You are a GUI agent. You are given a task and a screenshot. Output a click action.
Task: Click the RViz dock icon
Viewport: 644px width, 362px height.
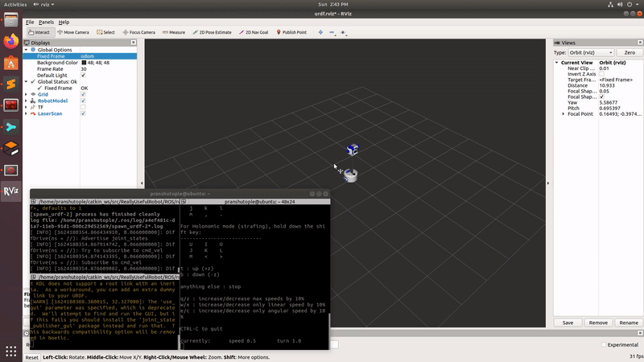(x=11, y=191)
